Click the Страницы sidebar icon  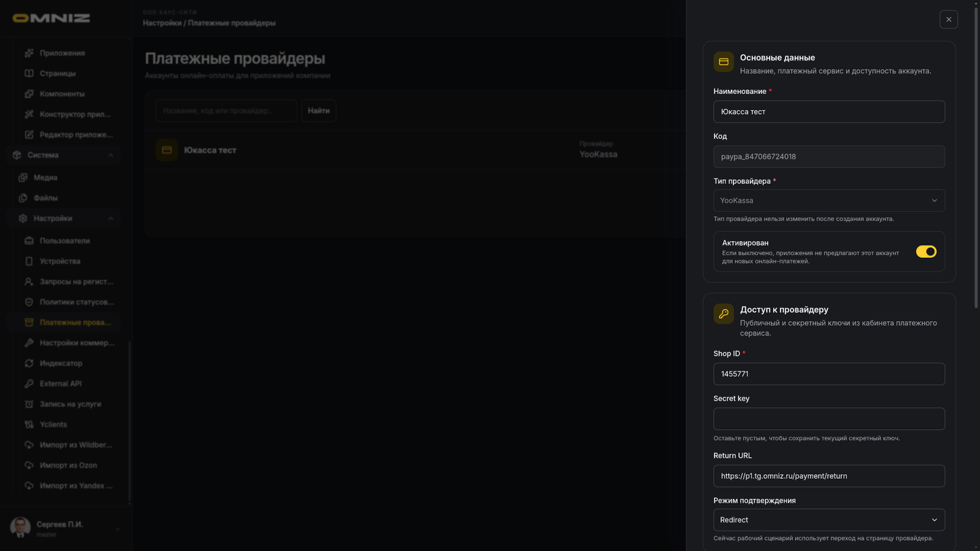coord(29,73)
